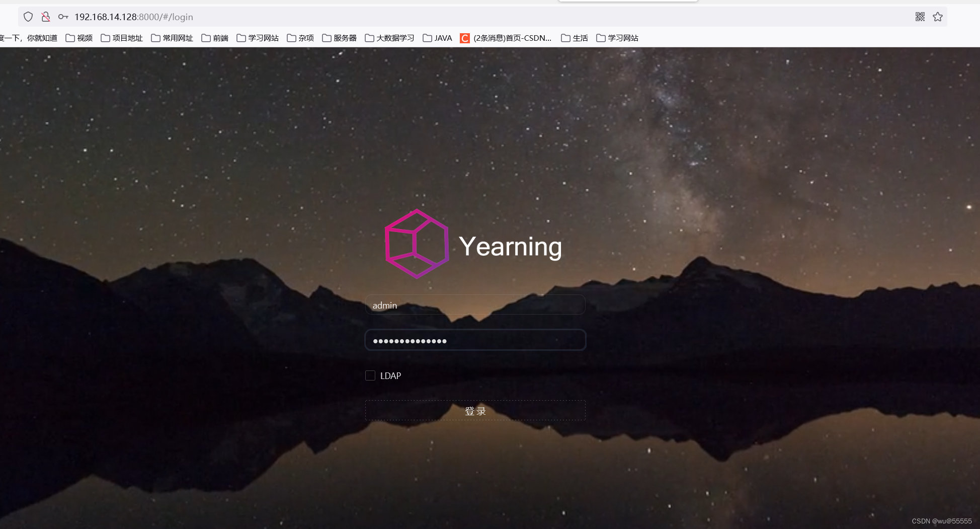Viewport: 980px width, 529px height.
Task: Click the insecure connection lock icon
Action: click(46, 17)
